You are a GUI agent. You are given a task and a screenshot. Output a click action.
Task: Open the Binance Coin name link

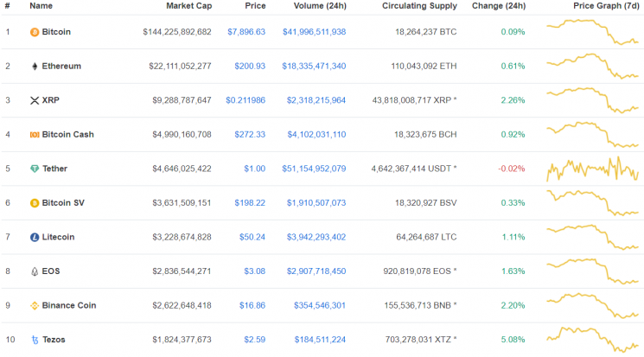69,305
